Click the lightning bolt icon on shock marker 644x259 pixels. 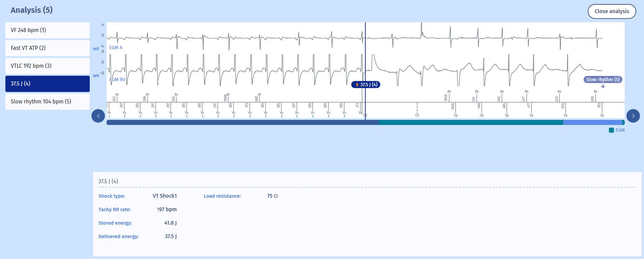(x=357, y=85)
